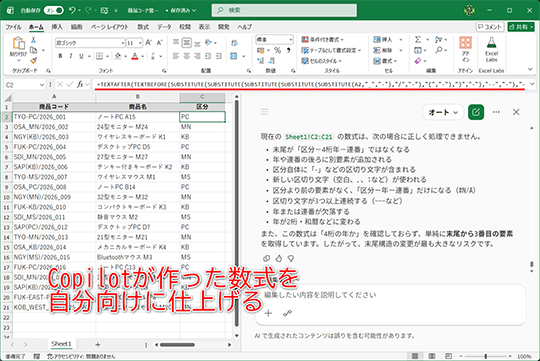Viewport: 540px width, 361px height.
Task: Switch to Page Break Preview in status bar
Action: click(x=448, y=356)
